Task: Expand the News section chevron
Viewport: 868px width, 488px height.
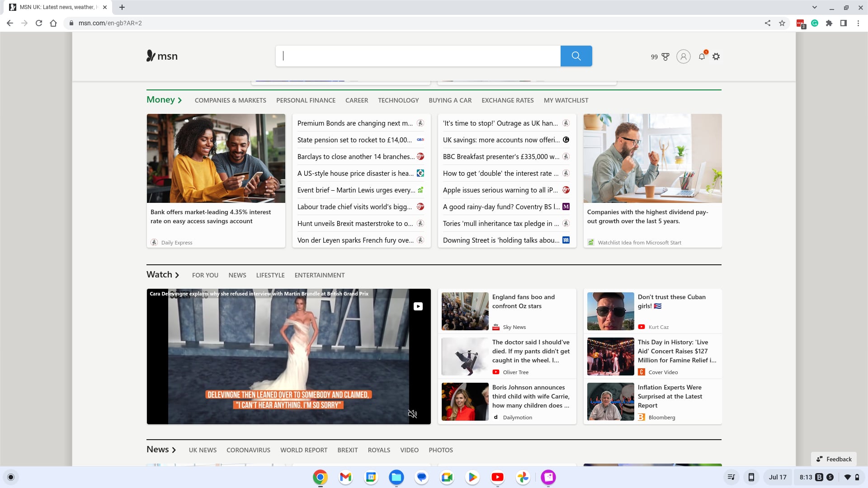Action: tap(174, 450)
